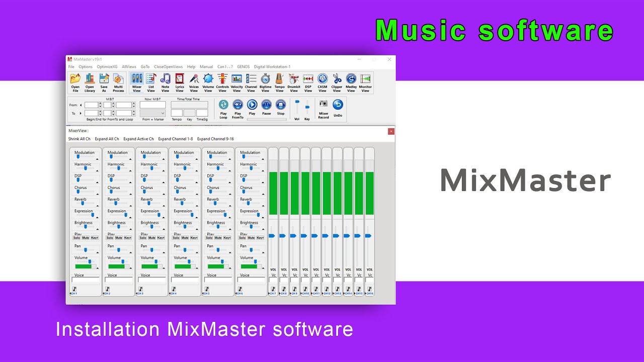Toggle Solo on channel 1
The height and width of the screenshot is (362, 644).
[x=76, y=238]
